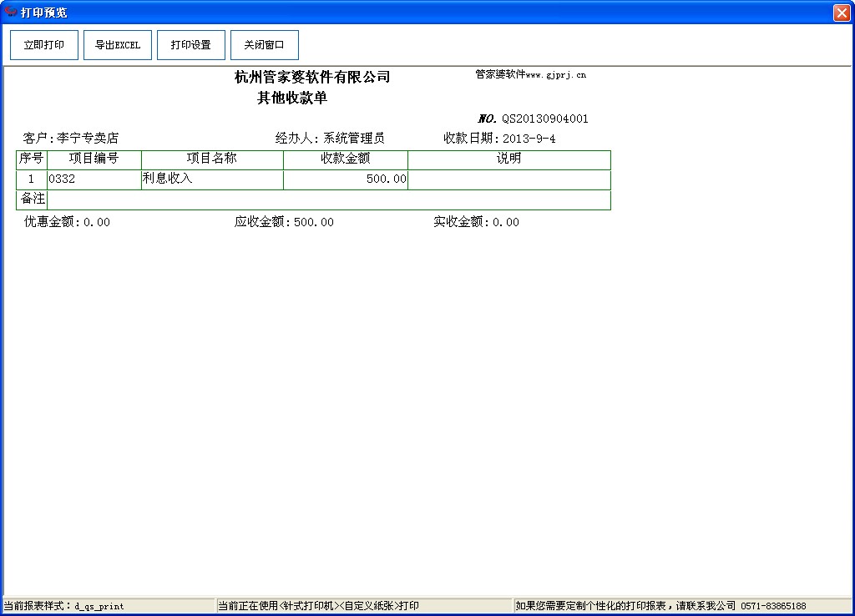Click the 备注 row label
The height and width of the screenshot is (616, 855).
(x=33, y=199)
